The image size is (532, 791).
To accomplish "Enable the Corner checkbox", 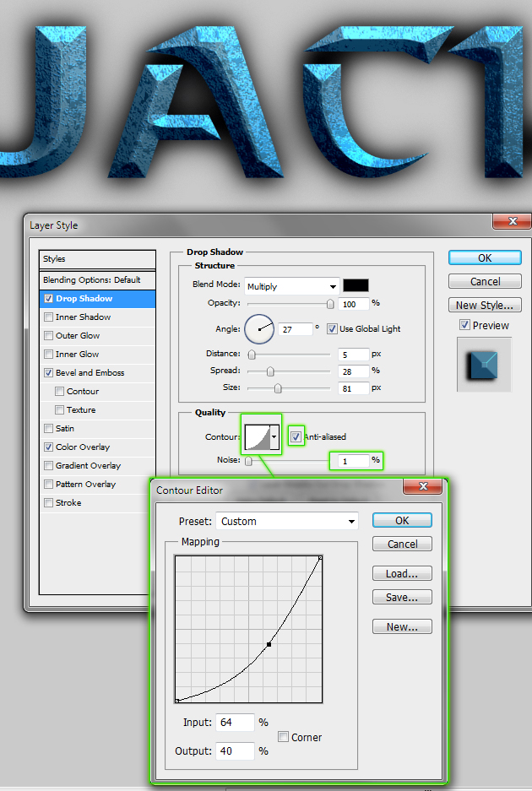I will click(x=284, y=737).
